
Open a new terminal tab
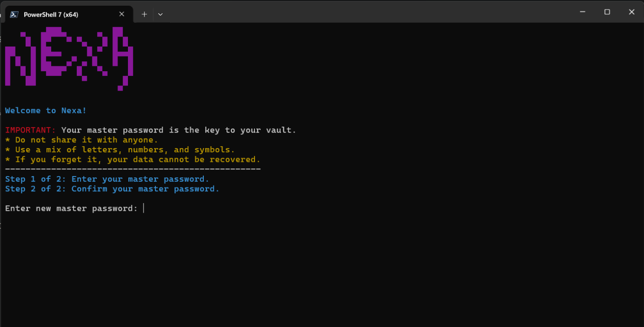[144, 14]
